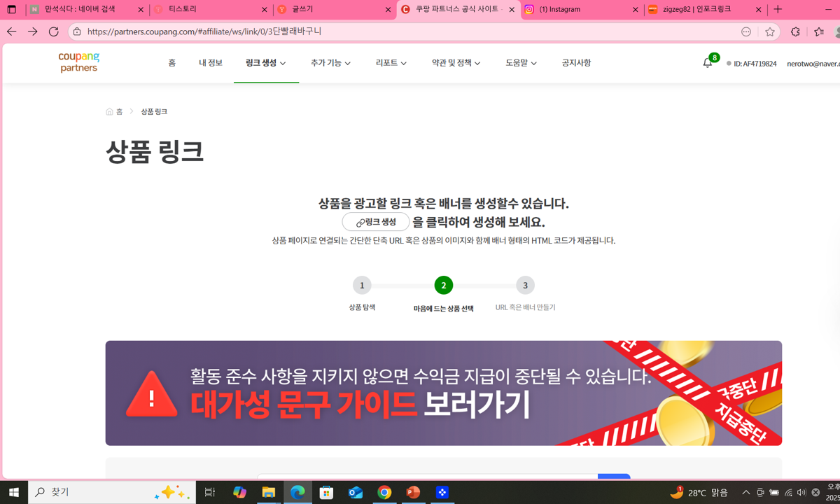Open the favorites list icon

pos(819,31)
